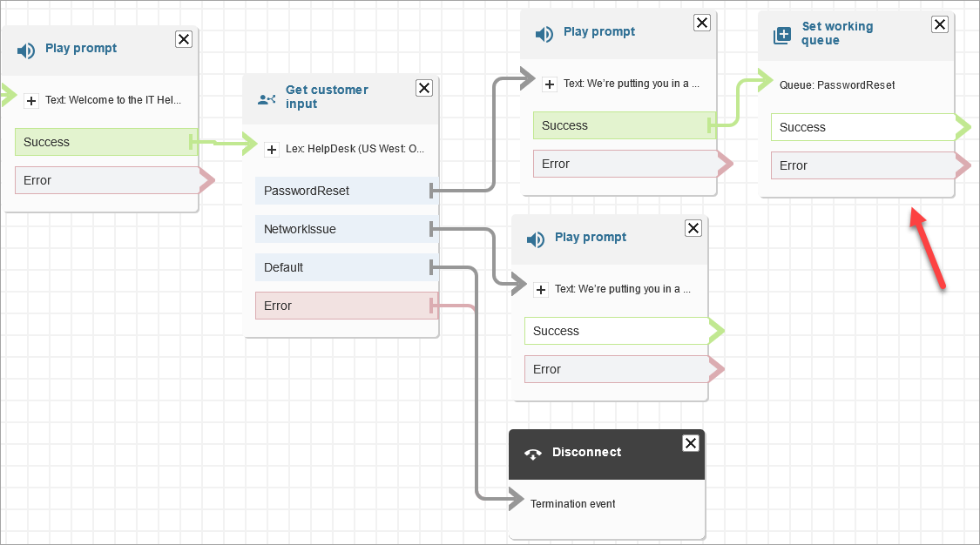The height and width of the screenshot is (545, 980).
Task: Click the Queue: PasswordReset label
Action: pyautogui.click(x=836, y=84)
